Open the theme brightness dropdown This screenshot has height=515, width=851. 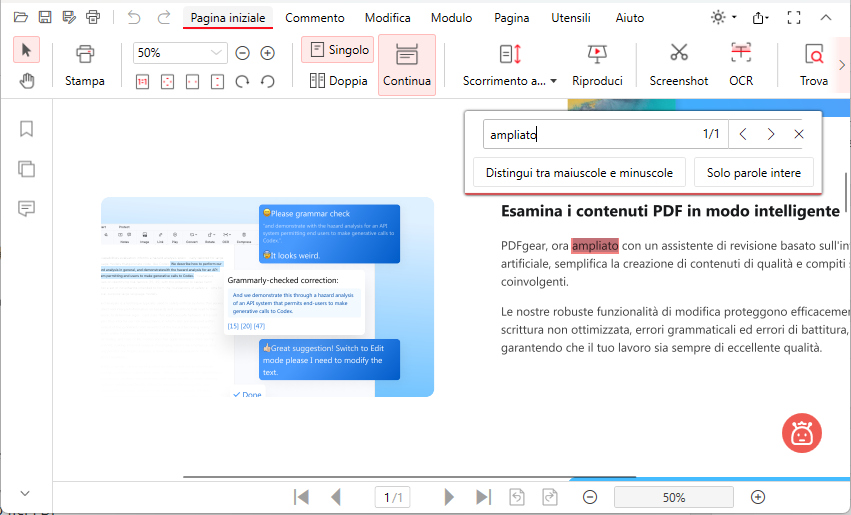[x=723, y=17]
